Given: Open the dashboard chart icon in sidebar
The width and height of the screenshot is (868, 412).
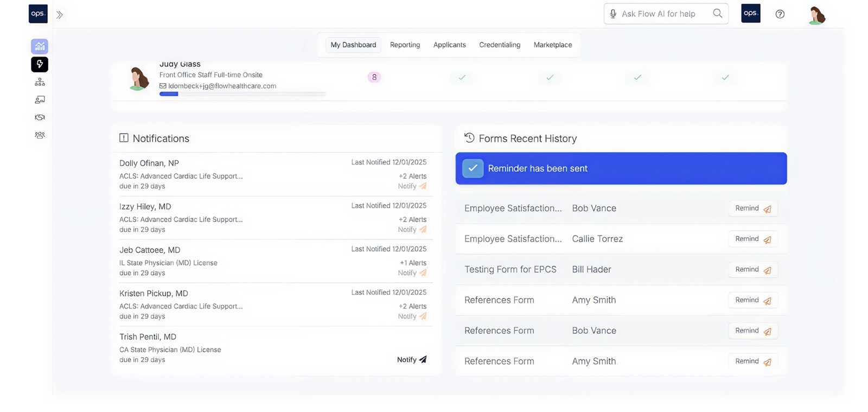Looking at the screenshot, I should click(40, 47).
